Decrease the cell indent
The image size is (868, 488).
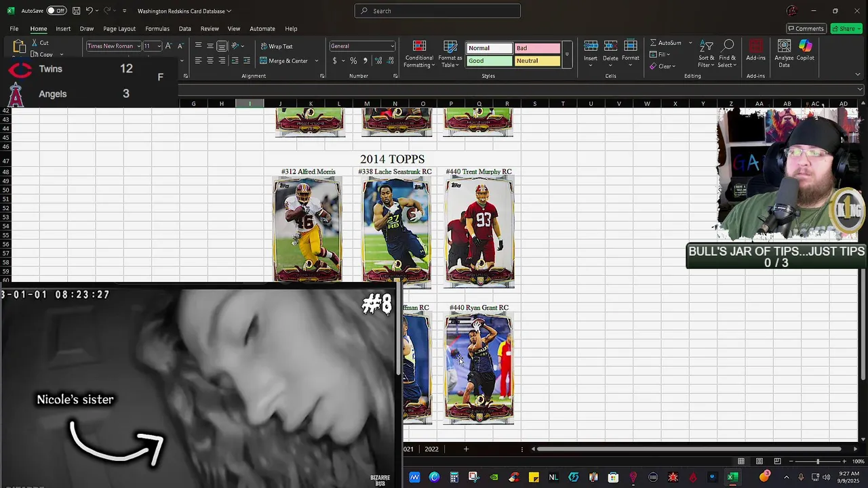pos(235,60)
